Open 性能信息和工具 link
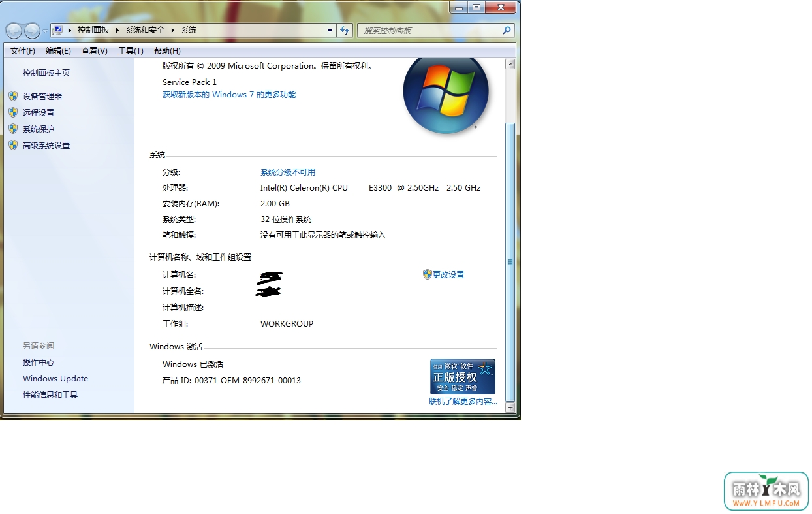The width and height of the screenshot is (812, 514). coord(50,395)
